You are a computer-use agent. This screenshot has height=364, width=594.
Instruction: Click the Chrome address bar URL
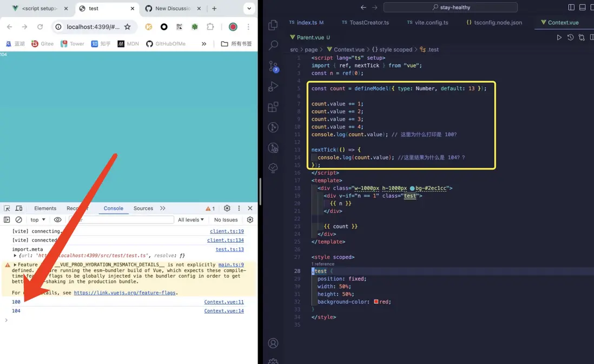coord(93,27)
